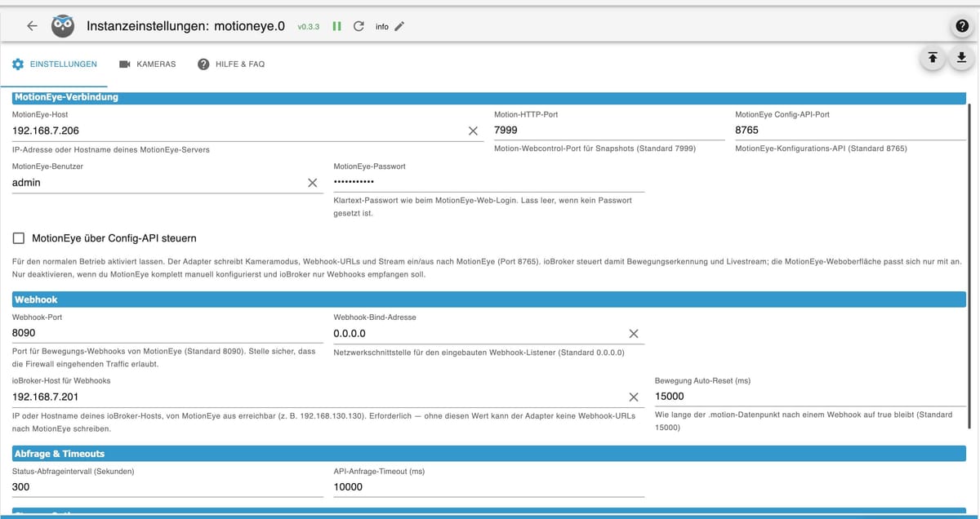Click the upload configuration icon
980x519 pixels.
pos(932,57)
